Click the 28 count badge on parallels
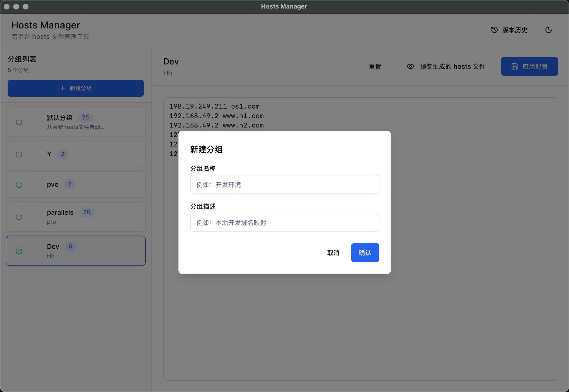The width and height of the screenshot is (569, 392). pyautogui.click(x=86, y=212)
